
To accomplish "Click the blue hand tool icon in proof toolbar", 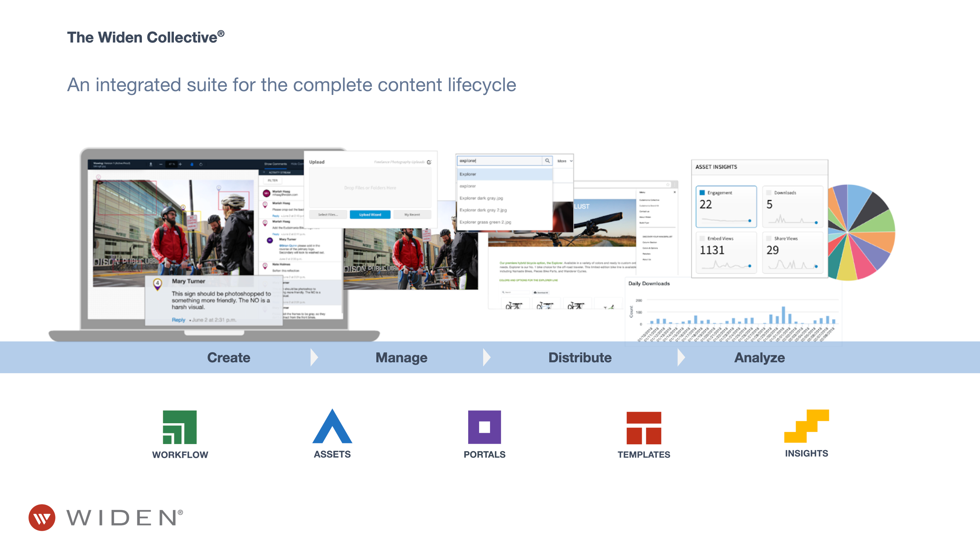I will 192,164.
